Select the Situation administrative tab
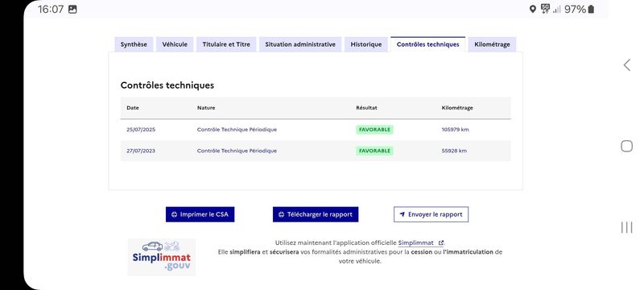This screenshot has height=290, width=644. tap(300, 44)
